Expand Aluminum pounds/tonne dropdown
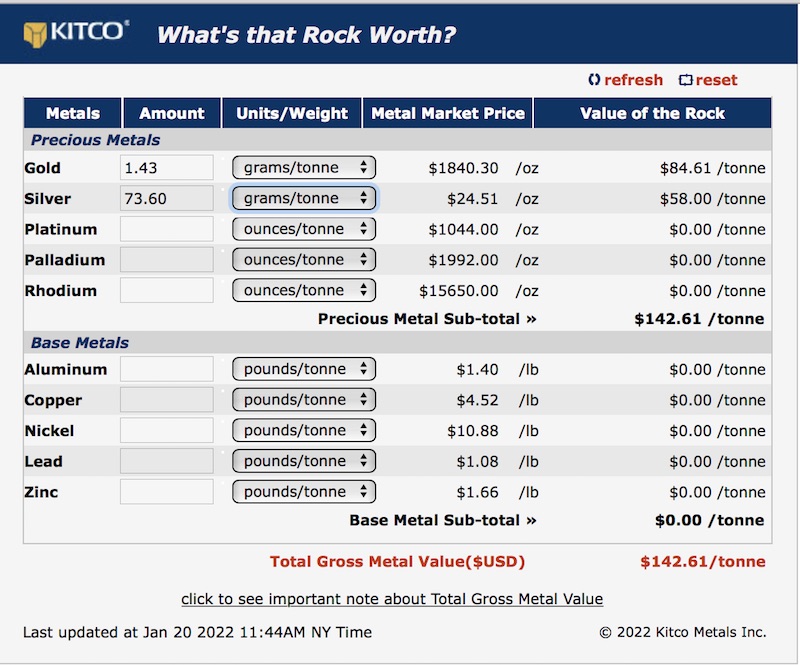This screenshot has width=800, height=665. 304,369
